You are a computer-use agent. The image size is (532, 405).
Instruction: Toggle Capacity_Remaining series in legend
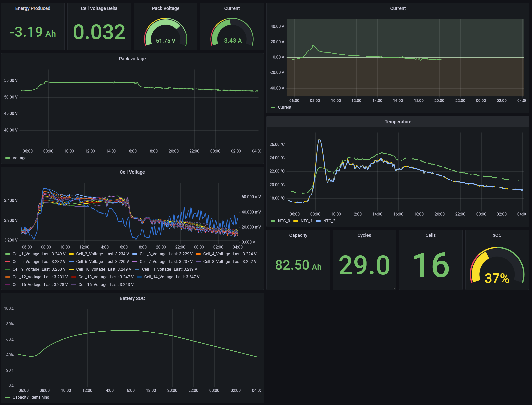click(x=31, y=397)
